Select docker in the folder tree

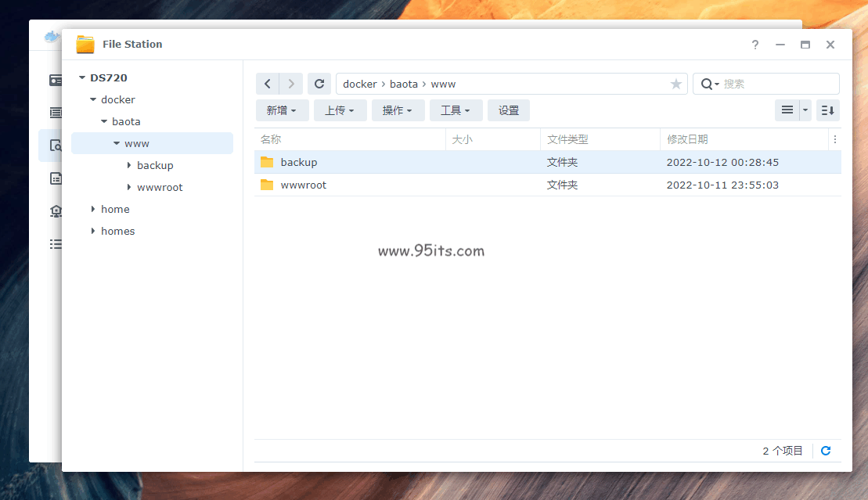(x=118, y=99)
